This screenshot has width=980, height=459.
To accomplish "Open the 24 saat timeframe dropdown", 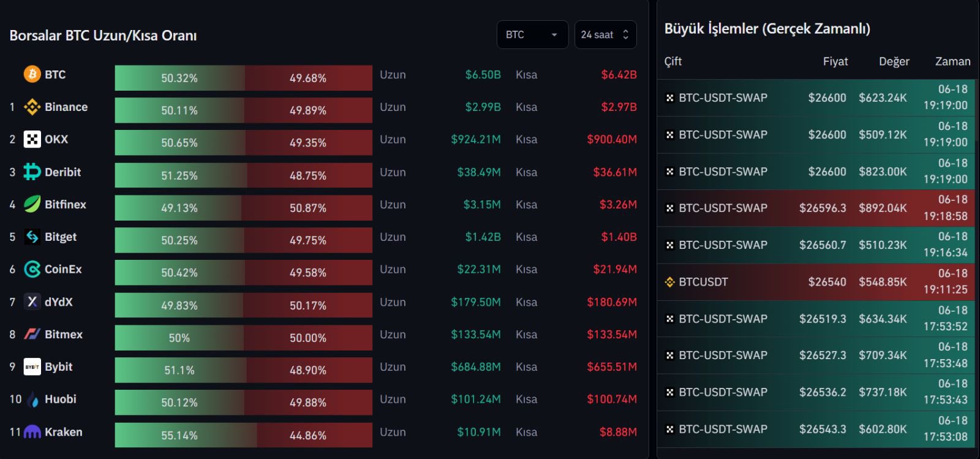I will [x=605, y=35].
